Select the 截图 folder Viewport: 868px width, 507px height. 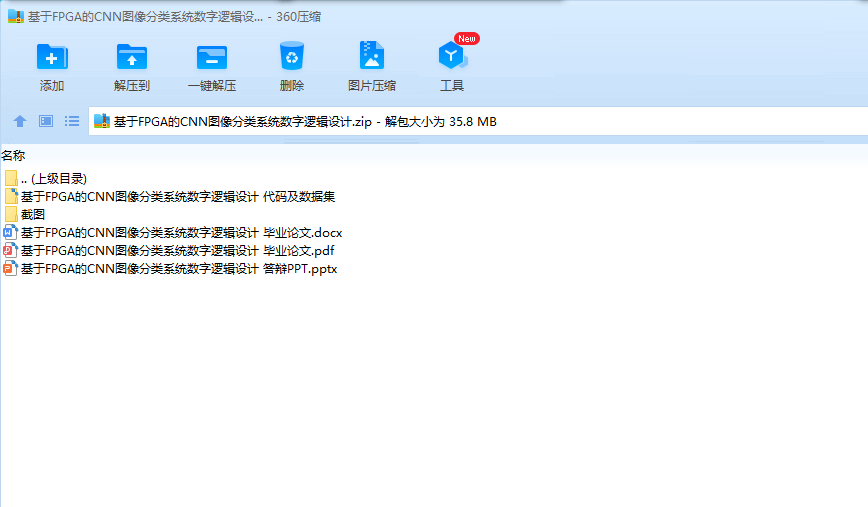pyautogui.click(x=24, y=214)
